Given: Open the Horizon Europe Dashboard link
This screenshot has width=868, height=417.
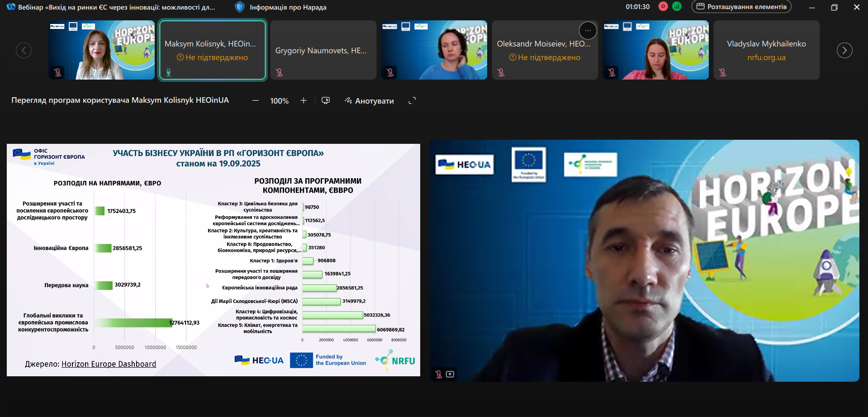Looking at the screenshot, I should coord(109,364).
